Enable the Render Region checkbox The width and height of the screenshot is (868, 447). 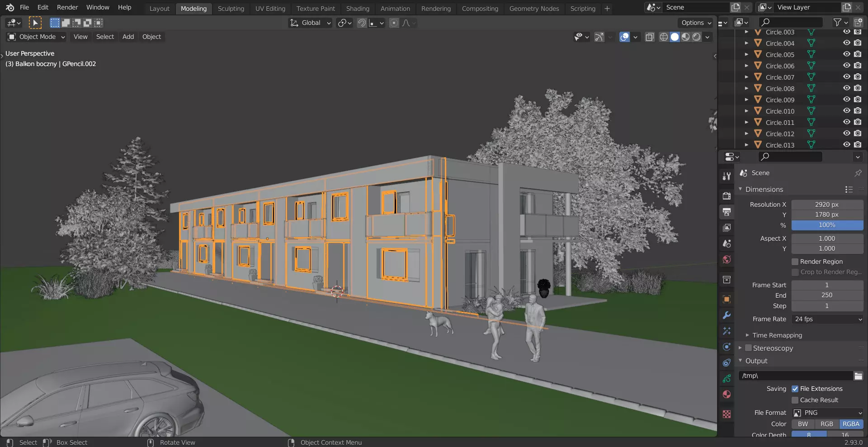pyautogui.click(x=795, y=262)
